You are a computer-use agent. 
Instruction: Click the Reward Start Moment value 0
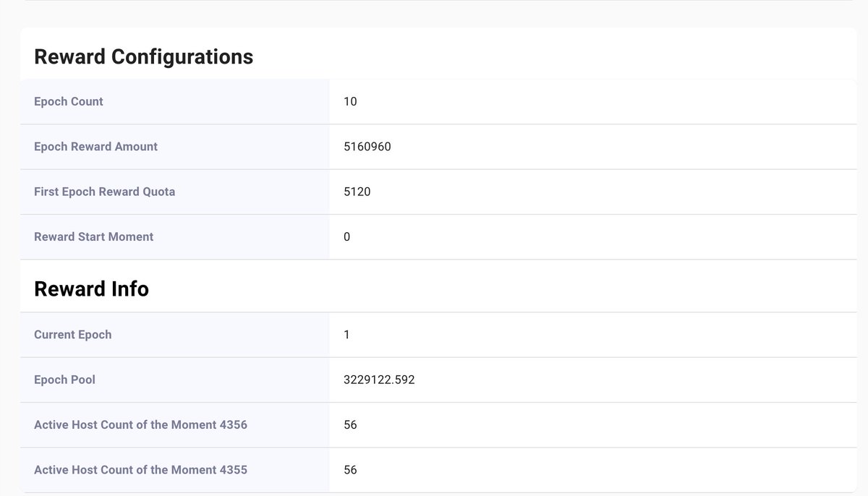click(346, 236)
